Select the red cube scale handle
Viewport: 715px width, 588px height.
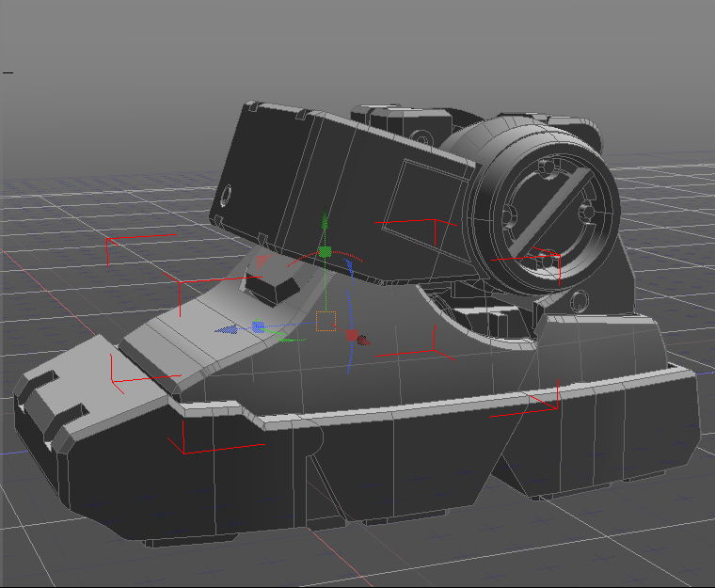coord(352,335)
